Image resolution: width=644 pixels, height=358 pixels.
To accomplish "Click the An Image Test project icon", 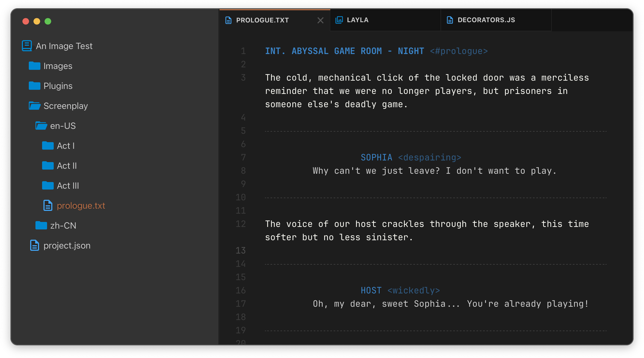I will pyautogui.click(x=27, y=46).
